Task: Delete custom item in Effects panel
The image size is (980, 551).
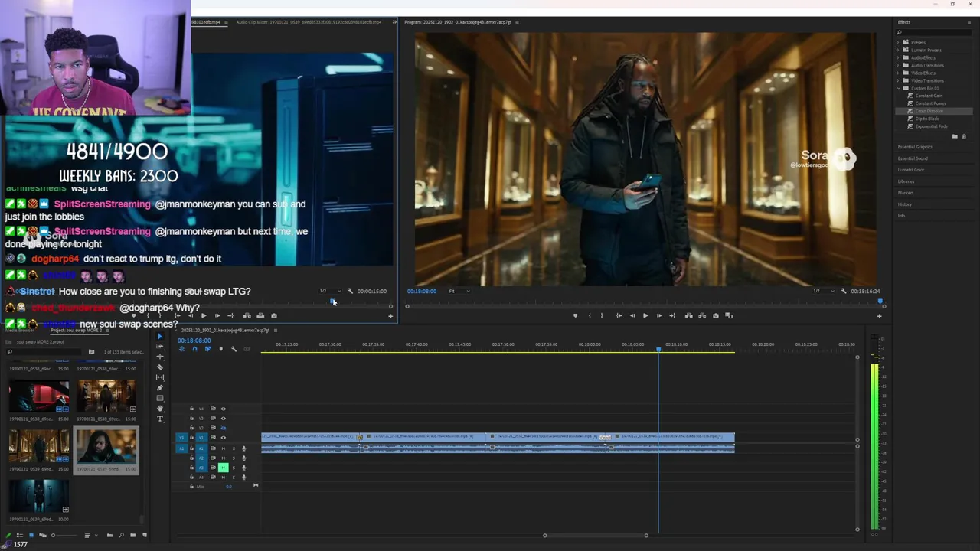Action: click(x=964, y=136)
